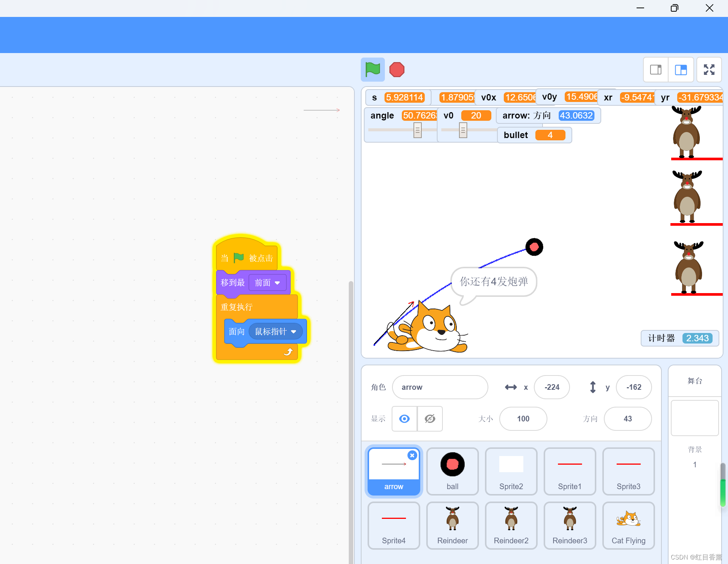Select the Reindeer2 sprite
The image size is (728, 564).
click(511, 525)
